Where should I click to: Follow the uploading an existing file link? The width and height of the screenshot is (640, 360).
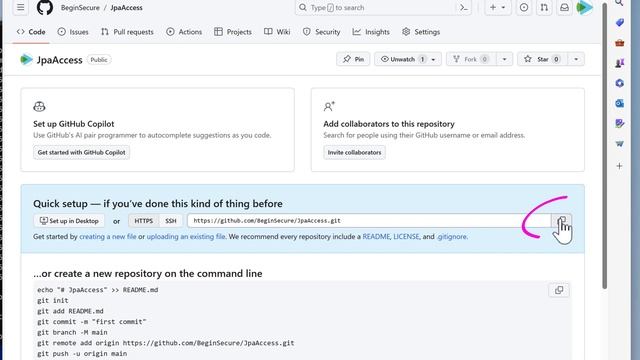point(186,237)
